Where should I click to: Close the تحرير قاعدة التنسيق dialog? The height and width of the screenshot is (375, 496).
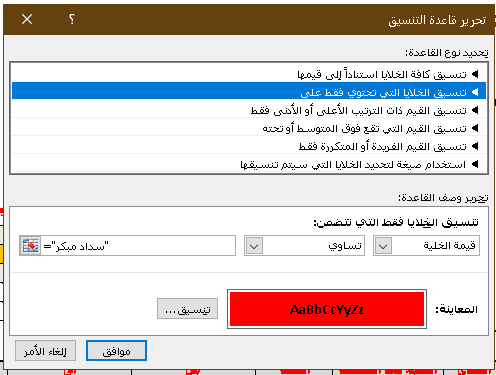[x=27, y=19]
